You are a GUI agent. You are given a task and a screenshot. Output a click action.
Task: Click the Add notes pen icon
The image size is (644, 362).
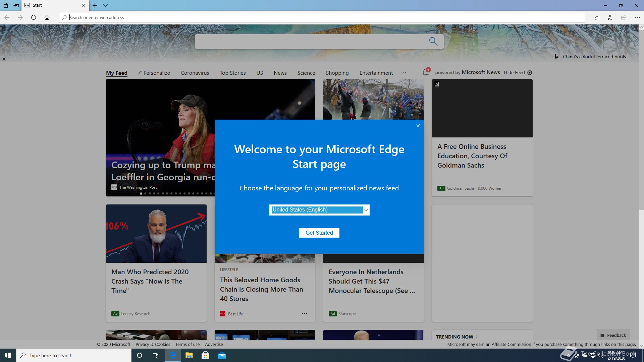coord(610,17)
